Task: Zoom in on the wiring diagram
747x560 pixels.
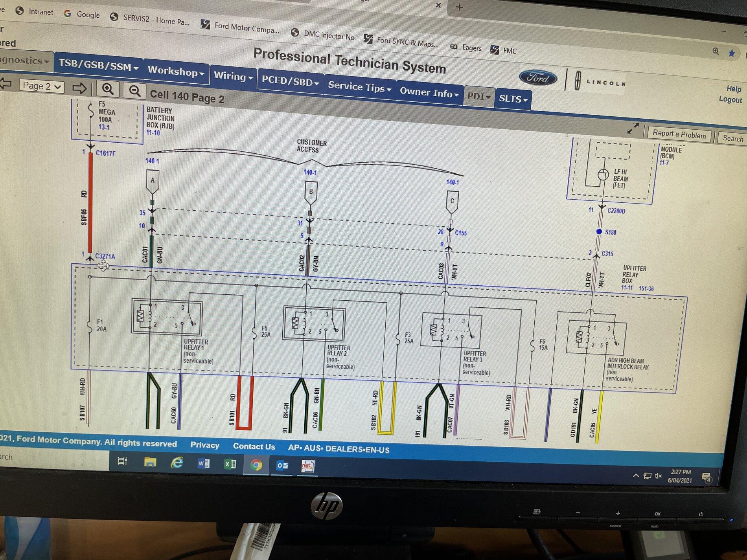Action: coord(108,89)
